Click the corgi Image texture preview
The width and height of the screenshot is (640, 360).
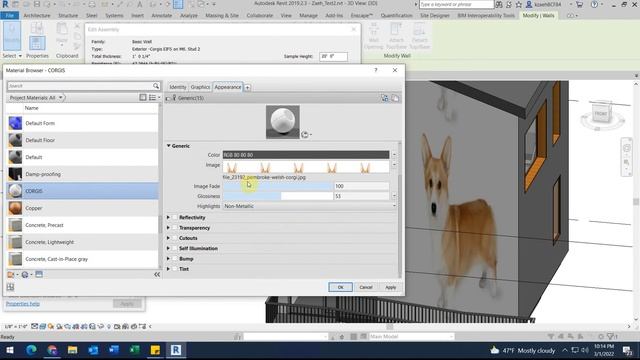[306, 167]
